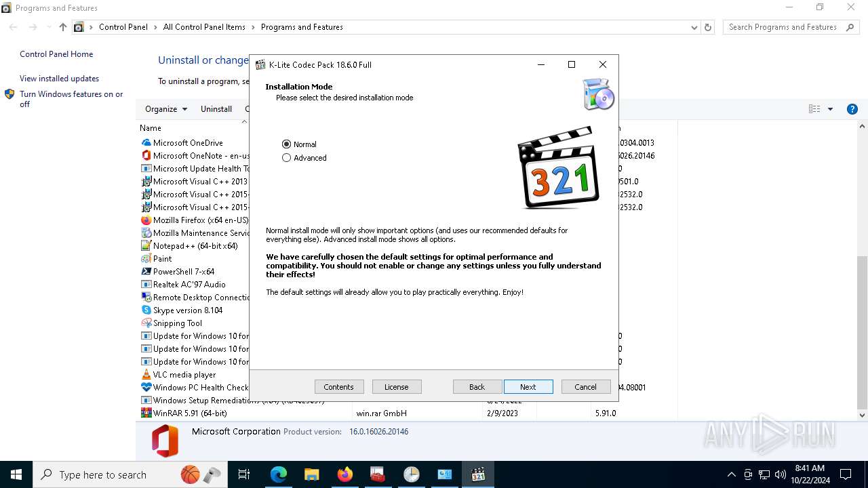Open Turn Windows features on or off
Screen dimensions: 868x488
pos(71,99)
